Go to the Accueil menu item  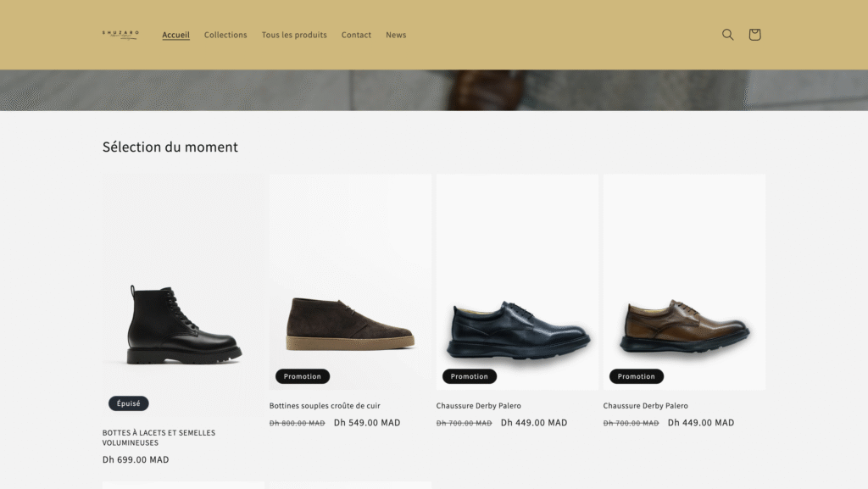point(175,35)
